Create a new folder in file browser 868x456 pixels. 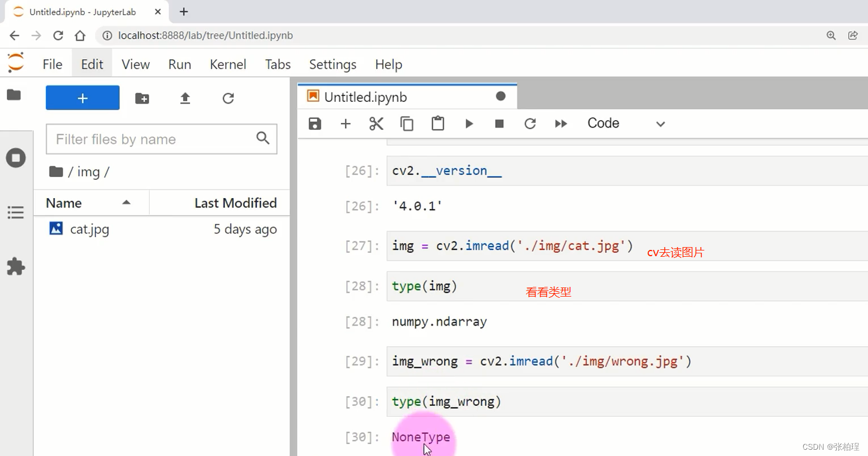tap(142, 98)
